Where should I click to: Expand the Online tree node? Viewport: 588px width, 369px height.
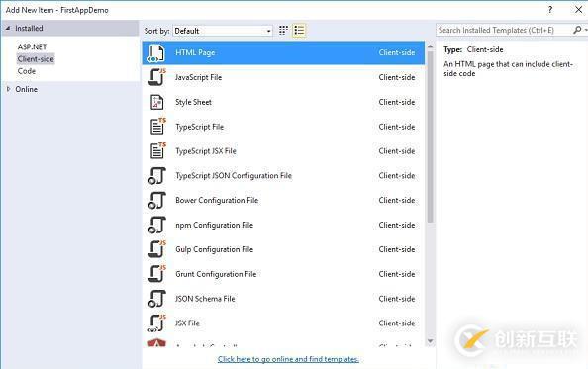coord(8,89)
